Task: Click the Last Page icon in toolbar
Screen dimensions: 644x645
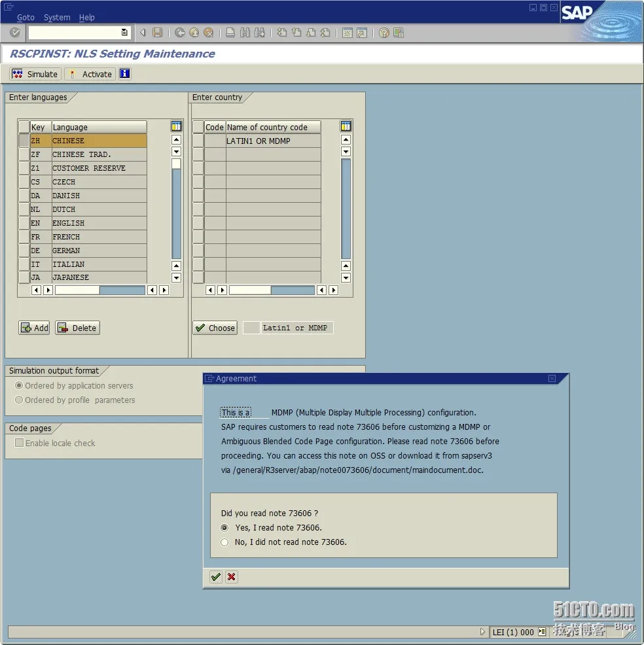Action: pyautogui.click(x=325, y=33)
